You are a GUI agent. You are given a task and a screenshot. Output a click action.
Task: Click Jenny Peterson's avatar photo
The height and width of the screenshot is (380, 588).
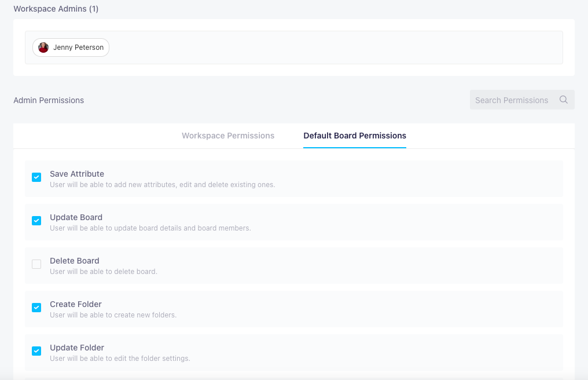pyautogui.click(x=43, y=47)
